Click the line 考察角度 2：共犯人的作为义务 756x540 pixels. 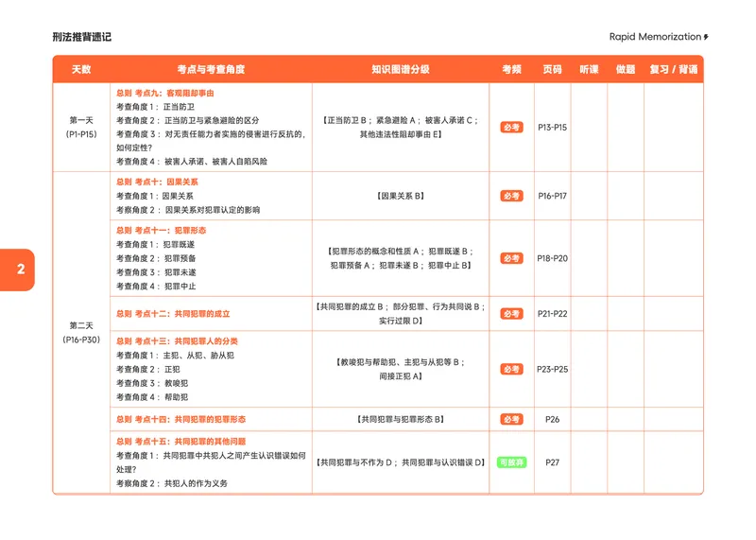[x=171, y=483]
